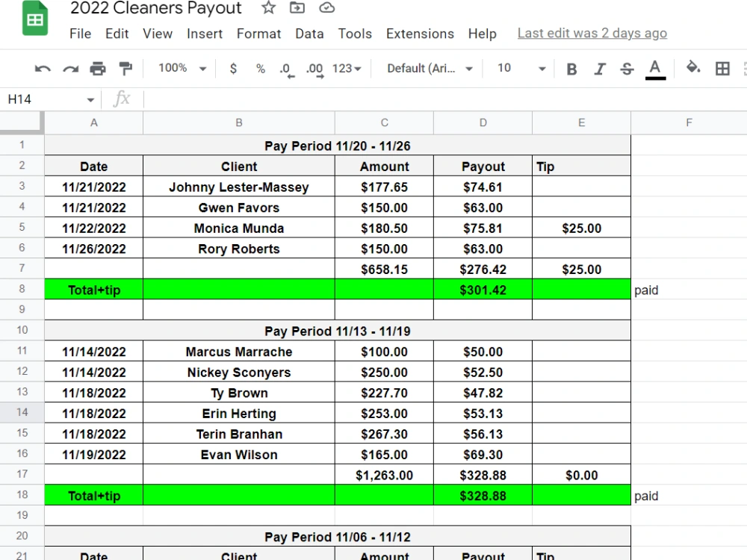
Task: Click the Gwen Favors cell
Action: [239, 207]
